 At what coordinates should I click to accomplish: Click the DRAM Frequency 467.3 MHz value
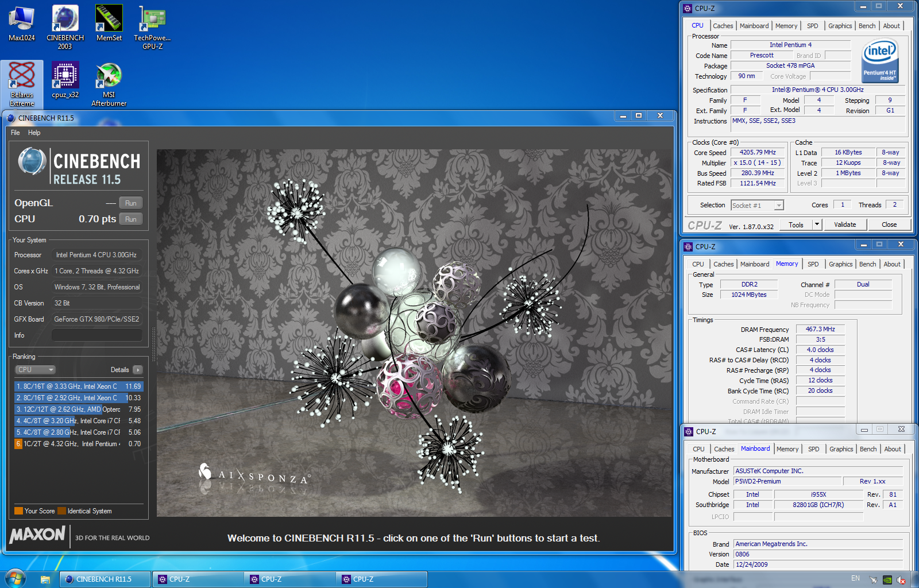[x=820, y=329]
